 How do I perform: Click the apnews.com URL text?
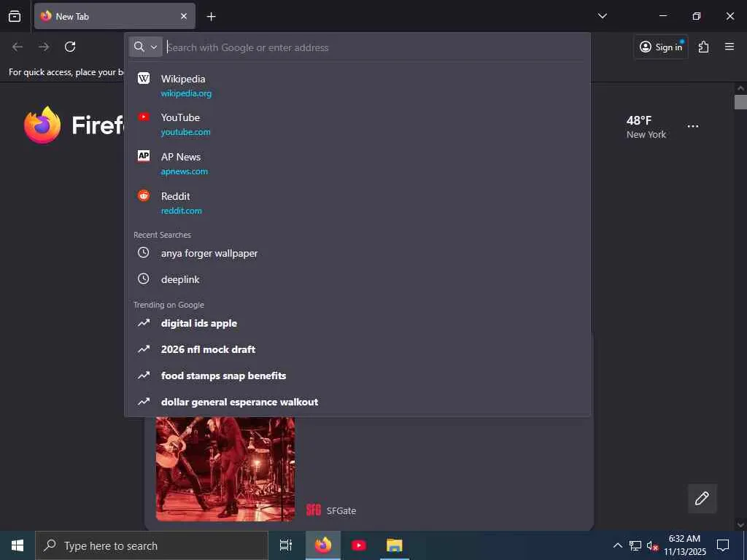pos(184,171)
